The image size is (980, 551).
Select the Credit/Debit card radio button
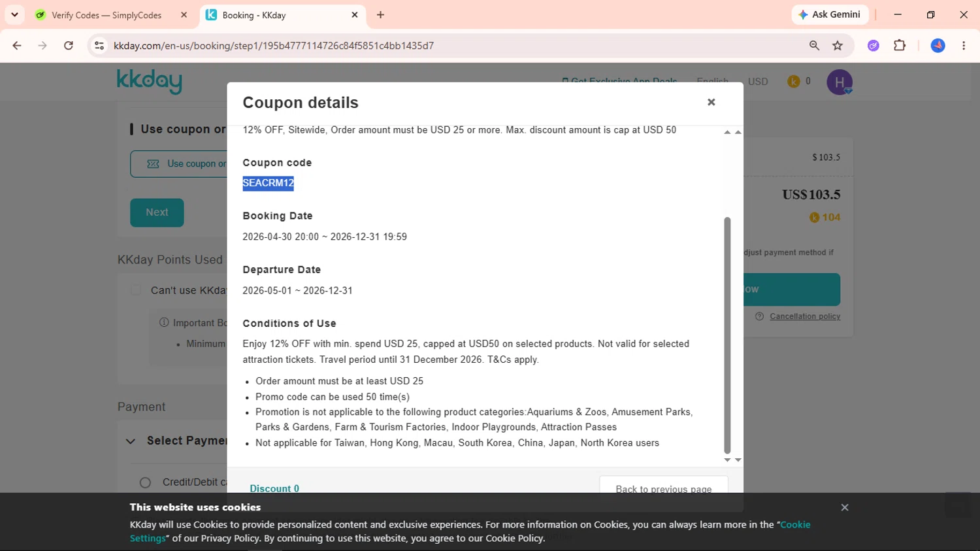point(145,482)
